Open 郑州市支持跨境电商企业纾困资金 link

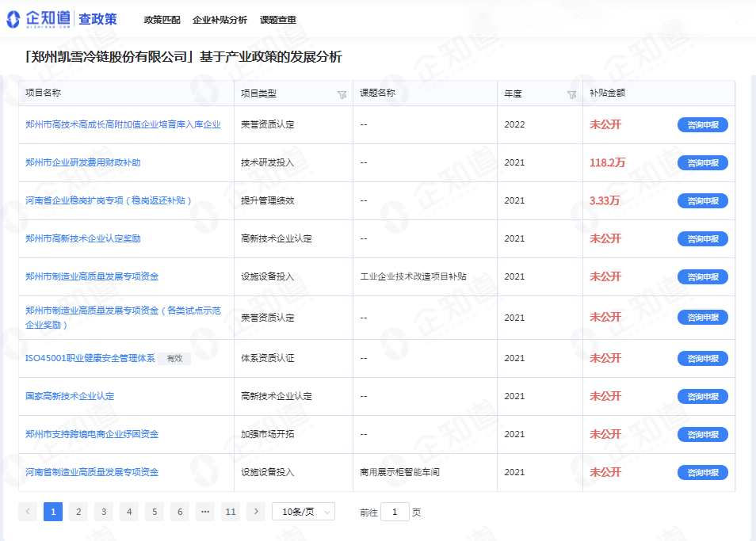[92, 434]
